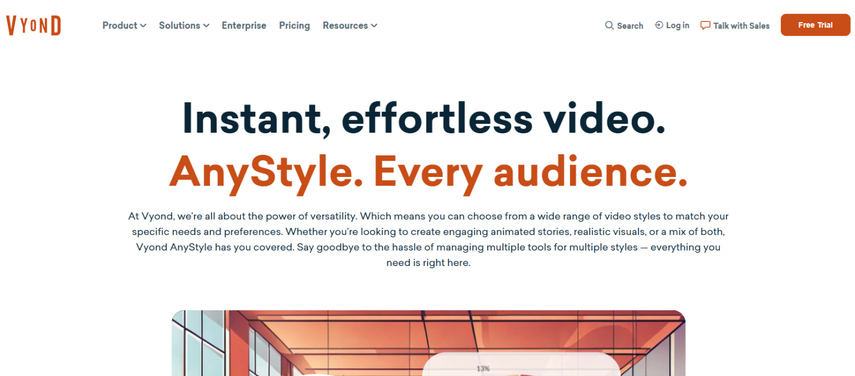855x376 pixels.
Task: Click the Vyond logo
Action: [x=33, y=26]
